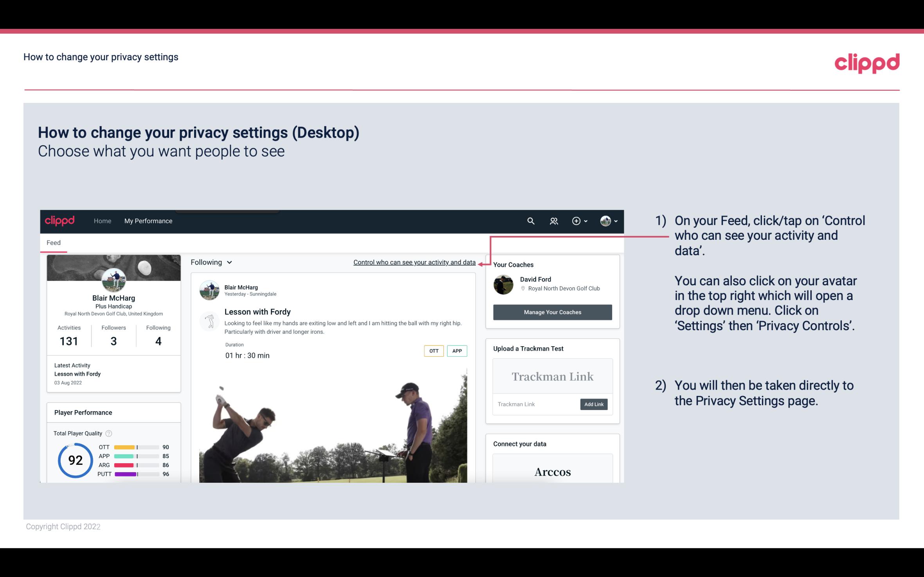Click the people/followers icon in nav
The height and width of the screenshot is (577, 924).
555,221
